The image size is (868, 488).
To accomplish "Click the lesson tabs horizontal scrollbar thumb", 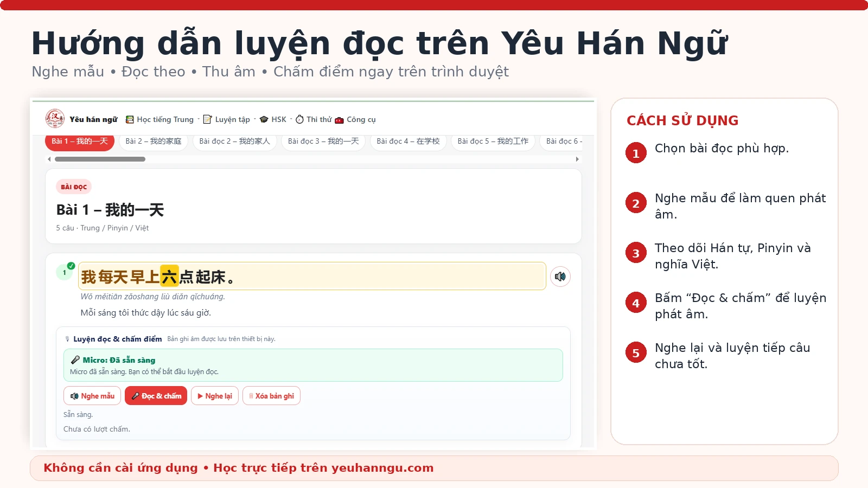I will pyautogui.click(x=100, y=159).
